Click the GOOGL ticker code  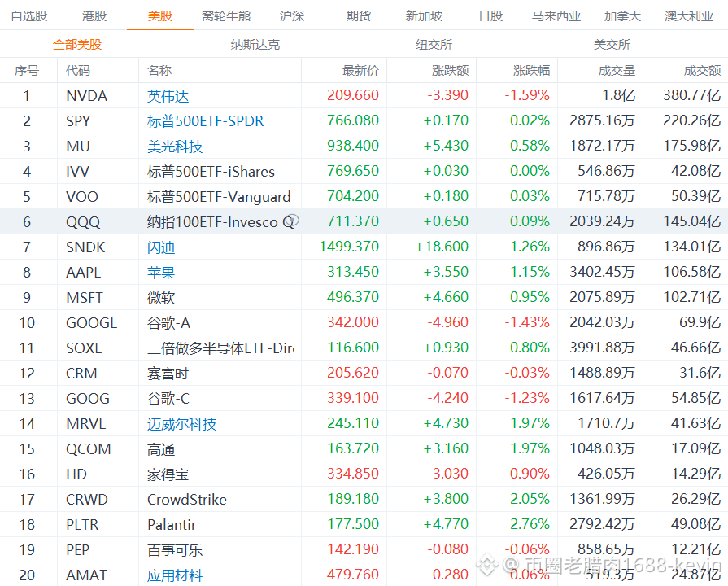click(x=91, y=322)
